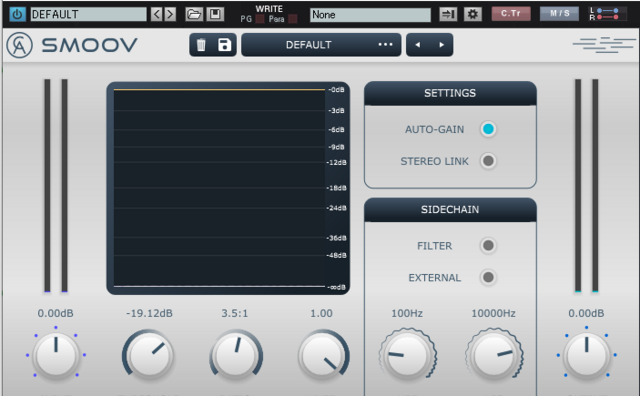640x396 pixels.
Task: Click the -12dB graph scale label
Action: 337,162
